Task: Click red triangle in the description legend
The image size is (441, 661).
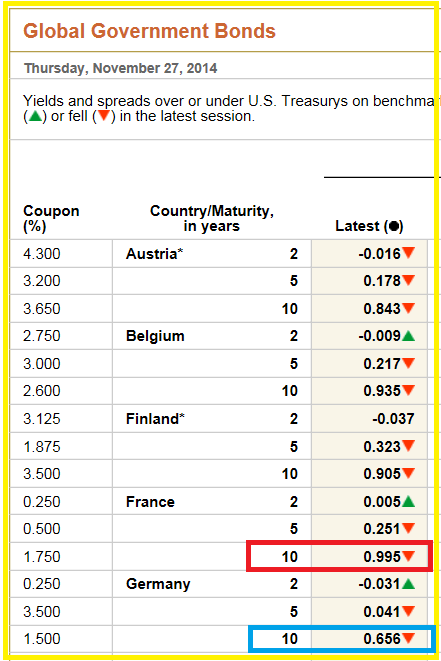Action: pos(104,116)
